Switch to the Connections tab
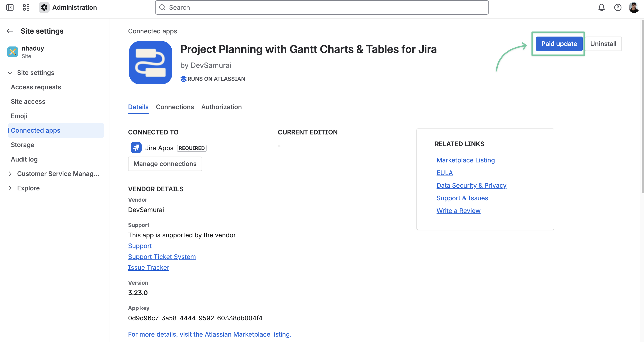The image size is (644, 342). tap(175, 107)
